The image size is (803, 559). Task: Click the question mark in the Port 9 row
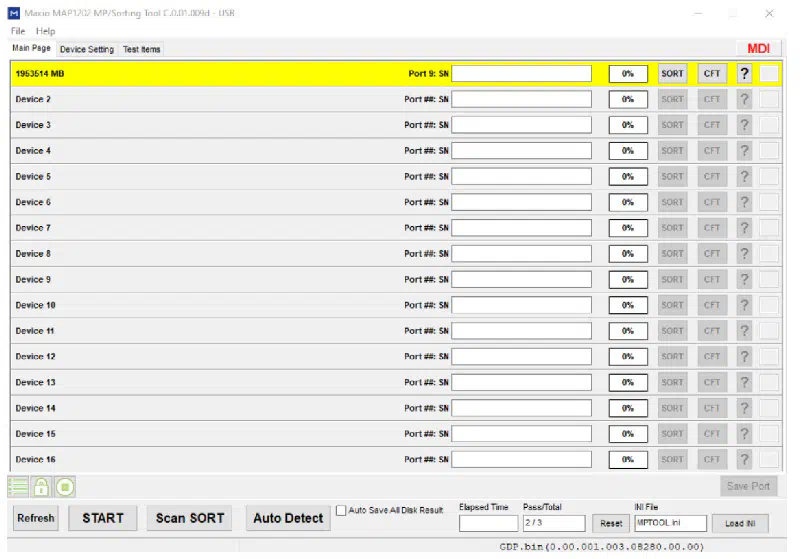pyautogui.click(x=744, y=74)
